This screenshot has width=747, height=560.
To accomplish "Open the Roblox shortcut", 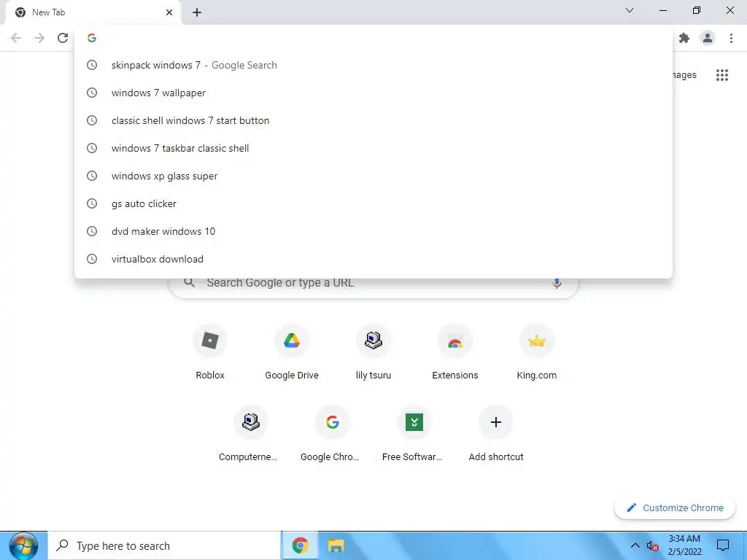I will coord(210,352).
